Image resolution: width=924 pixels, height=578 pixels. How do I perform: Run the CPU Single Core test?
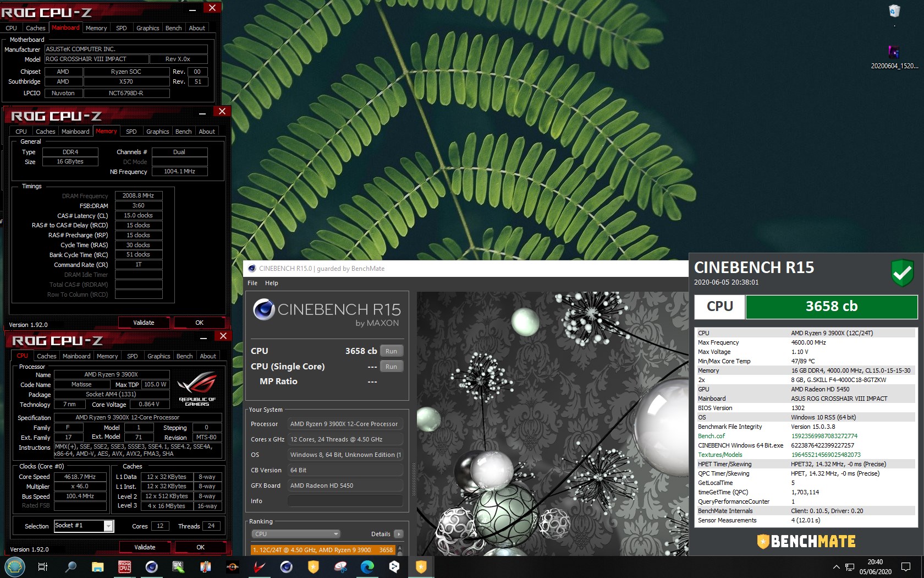tap(391, 367)
